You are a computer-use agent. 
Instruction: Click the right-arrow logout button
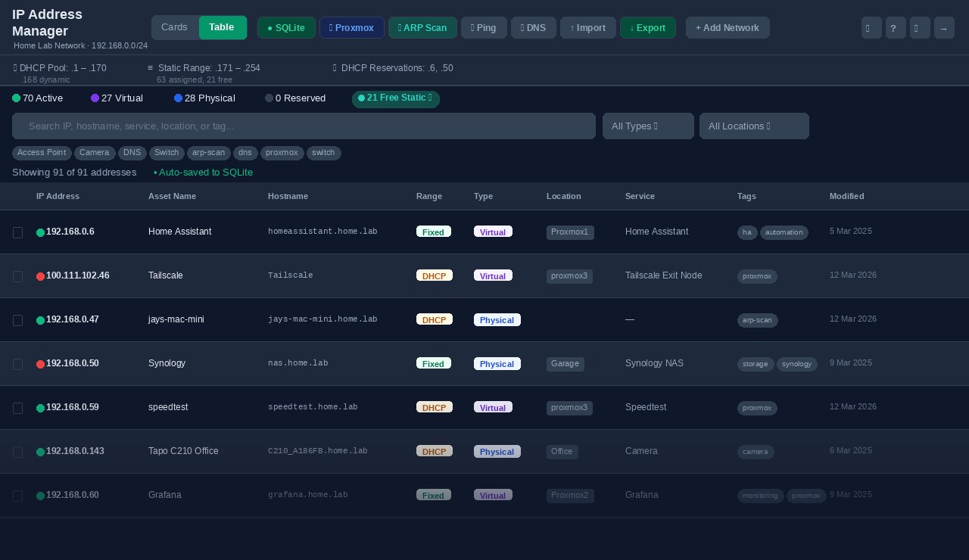click(x=944, y=28)
